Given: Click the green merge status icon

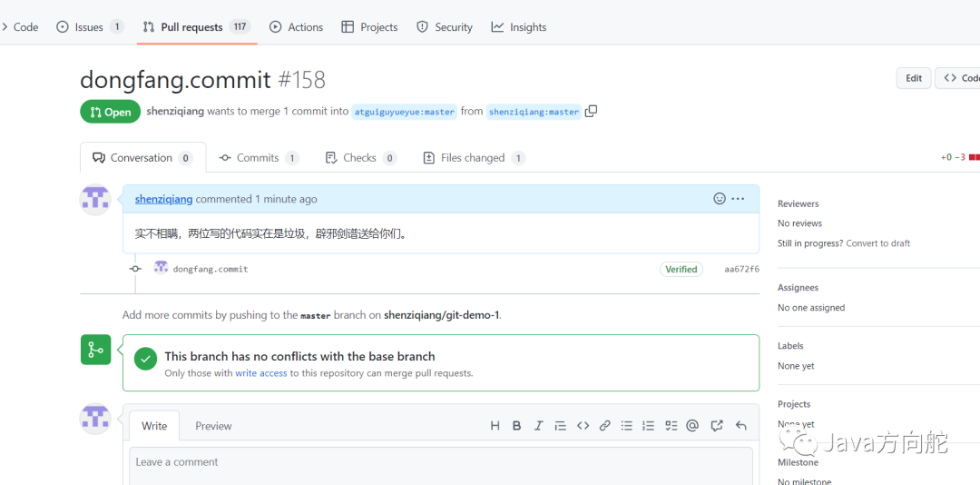Looking at the screenshot, I should click(95, 350).
